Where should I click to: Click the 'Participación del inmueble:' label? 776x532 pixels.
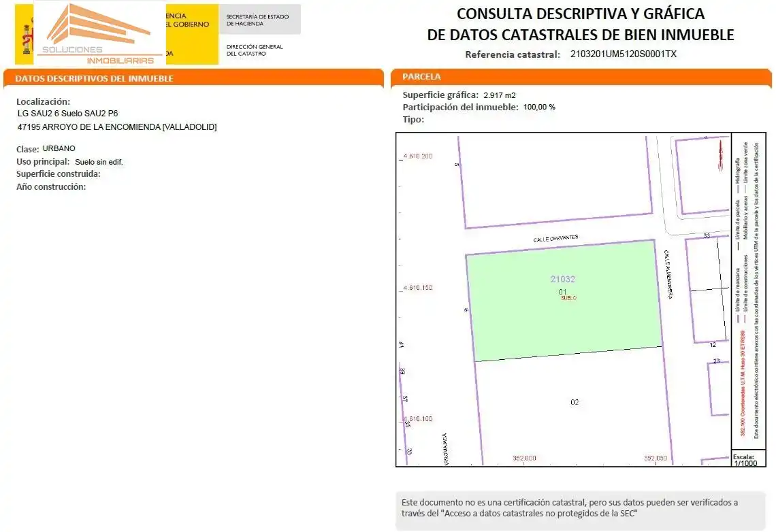click(460, 107)
